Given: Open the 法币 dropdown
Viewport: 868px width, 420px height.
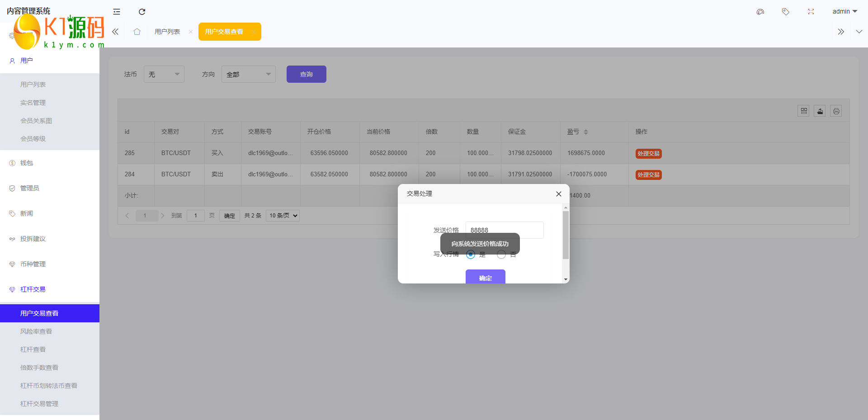Looking at the screenshot, I should pos(164,74).
